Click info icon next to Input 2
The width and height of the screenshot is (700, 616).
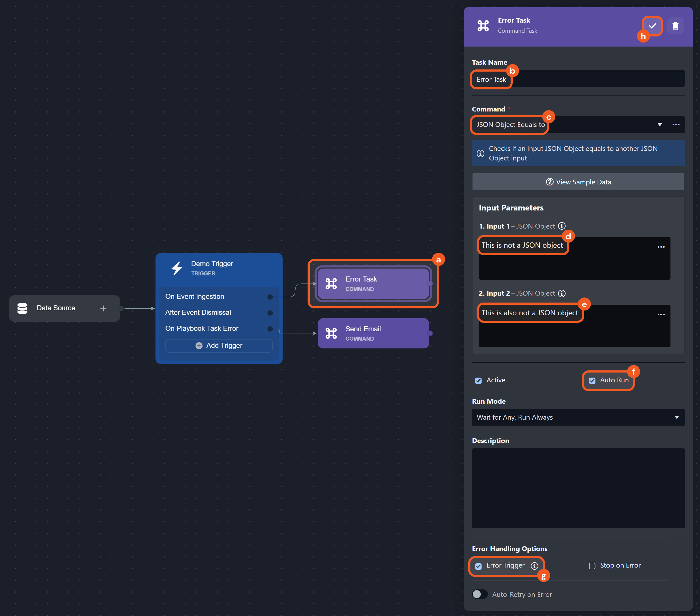point(562,293)
